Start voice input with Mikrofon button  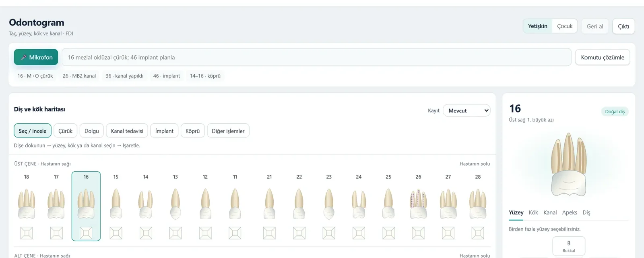pos(36,57)
